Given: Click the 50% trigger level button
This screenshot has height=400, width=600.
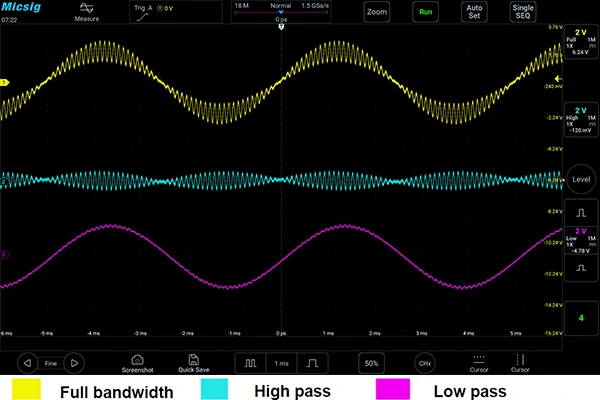Looking at the screenshot, I should click(x=371, y=362).
